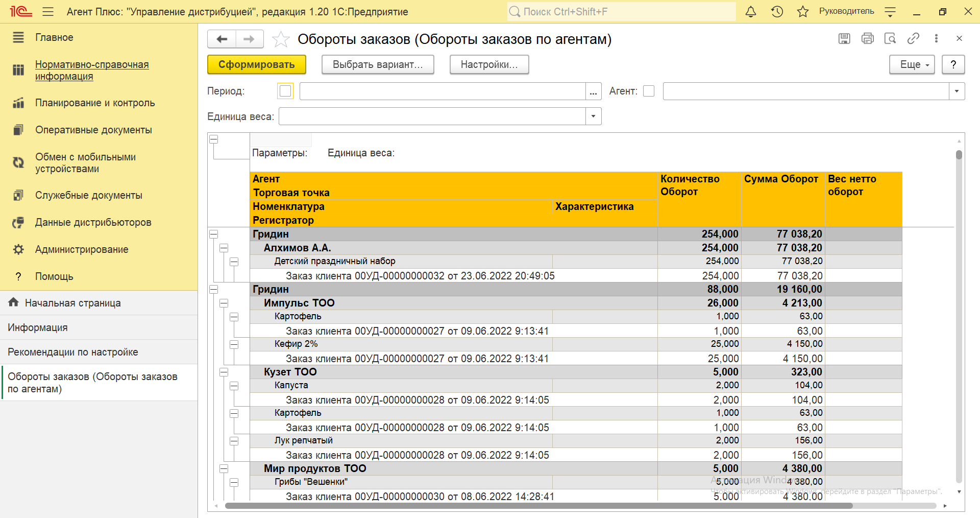This screenshot has width=980, height=518.
Task: Open favorites star in title bar
Action: [x=803, y=12]
